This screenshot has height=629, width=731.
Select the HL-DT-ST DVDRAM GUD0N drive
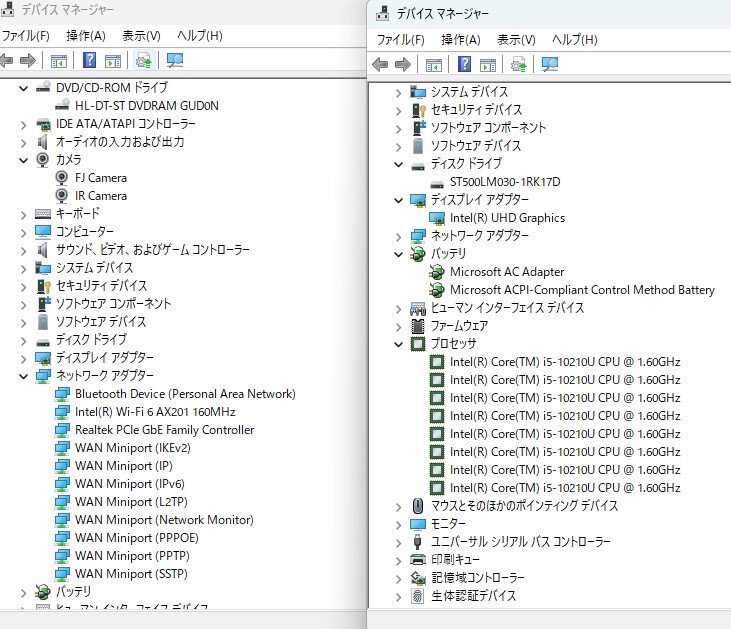tap(146, 106)
